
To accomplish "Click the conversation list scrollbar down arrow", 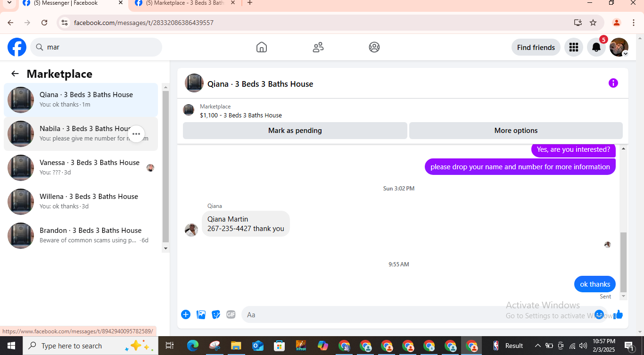I will point(165,248).
